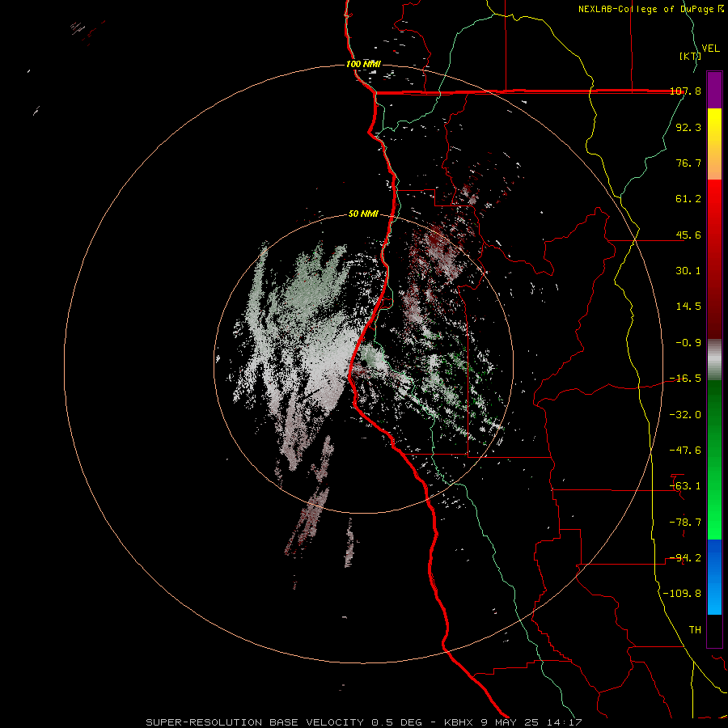Click the 14.5 legend value
The height and width of the screenshot is (728, 728).
688,307
